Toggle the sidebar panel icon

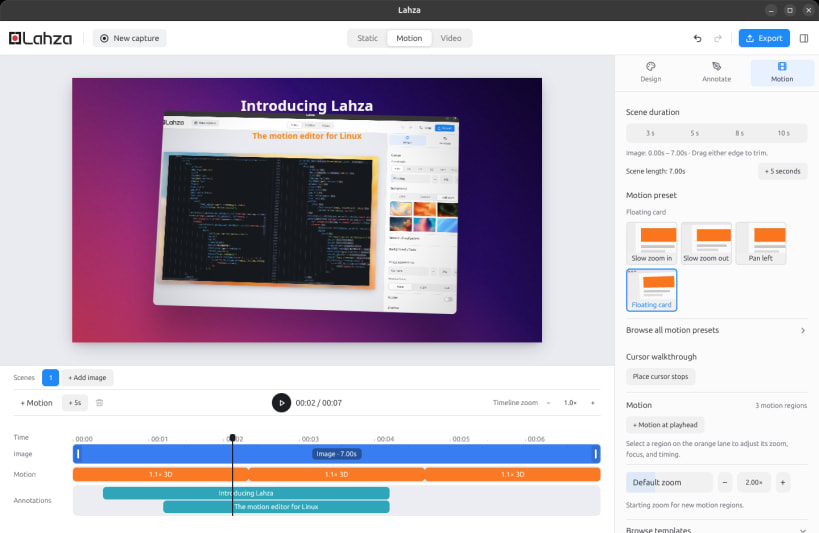pos(804,38)
